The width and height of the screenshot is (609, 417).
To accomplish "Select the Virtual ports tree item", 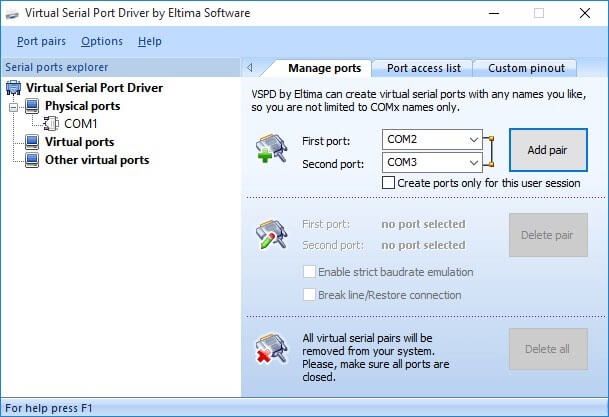I will (80, 142).
